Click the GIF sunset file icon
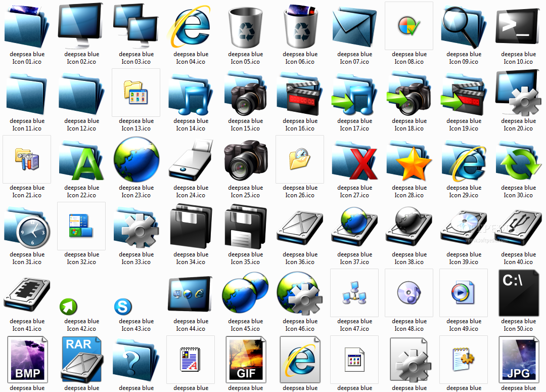 coord(246,360)
